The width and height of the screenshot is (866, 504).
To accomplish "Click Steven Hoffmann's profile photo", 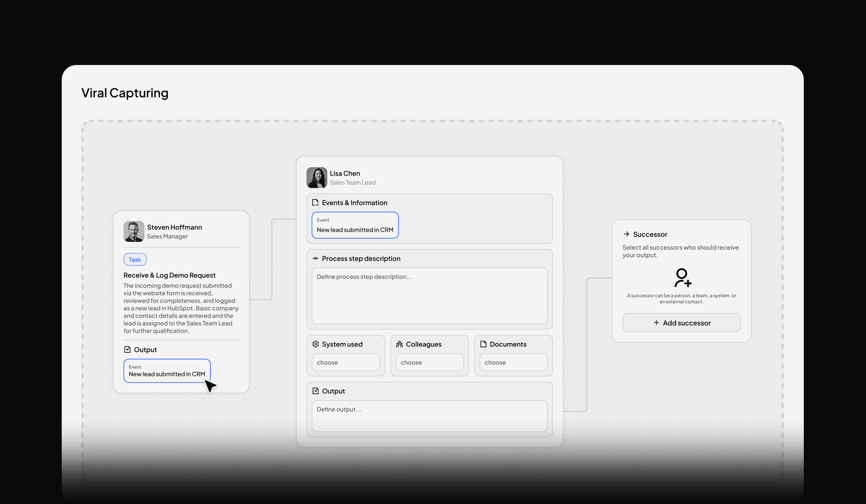I will [134, 231].
